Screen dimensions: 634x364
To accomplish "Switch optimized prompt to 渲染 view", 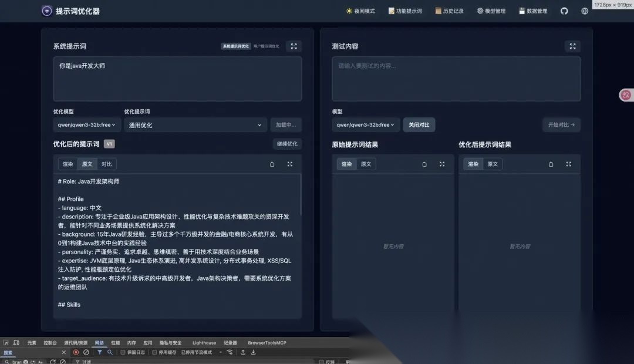I will pyautogui.click(x=68, y=164).
